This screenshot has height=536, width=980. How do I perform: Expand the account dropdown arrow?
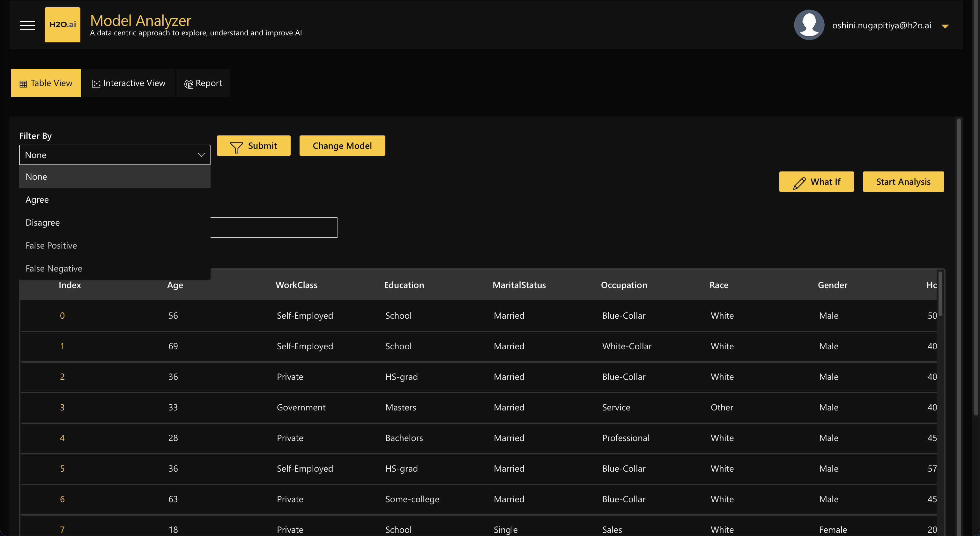click(x=945, y=26)
